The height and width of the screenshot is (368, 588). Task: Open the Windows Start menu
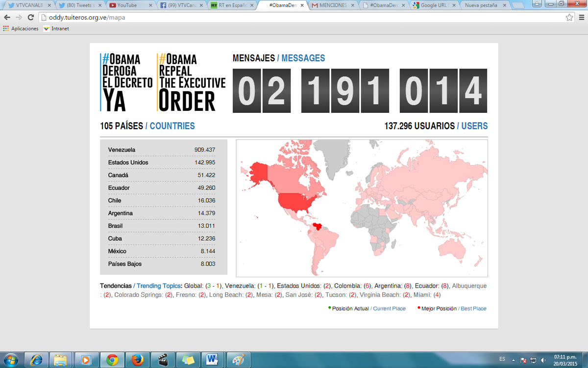click(x=11, y=359)
